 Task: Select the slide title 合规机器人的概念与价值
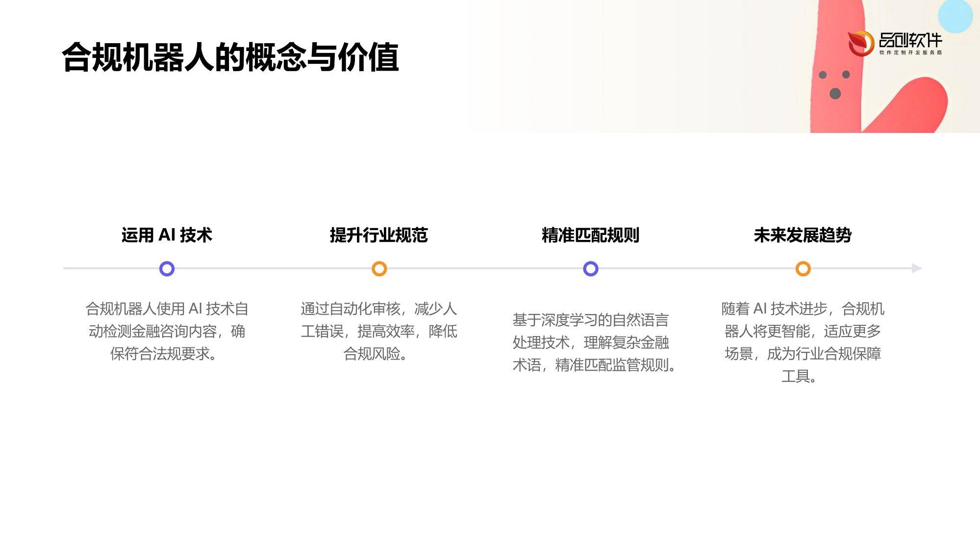230,58
